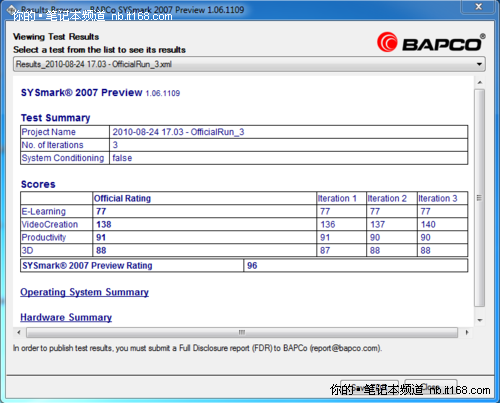The height and width of the screenshot is (403, 500).
Task: Click the BAPCo red swirl logo
Action: click(387, 43)
